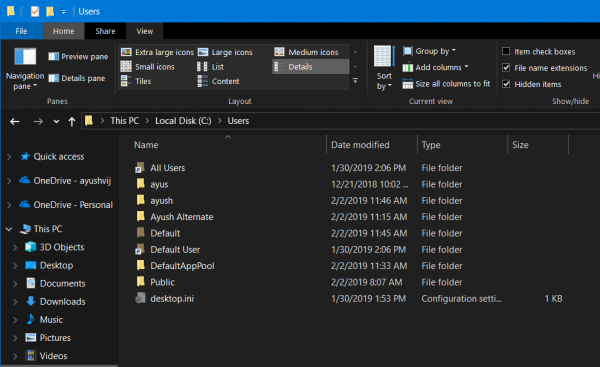Choose the Tiles layout
Image resolution: width=600 pixels, height=367 pixels.
coord(136,81)
